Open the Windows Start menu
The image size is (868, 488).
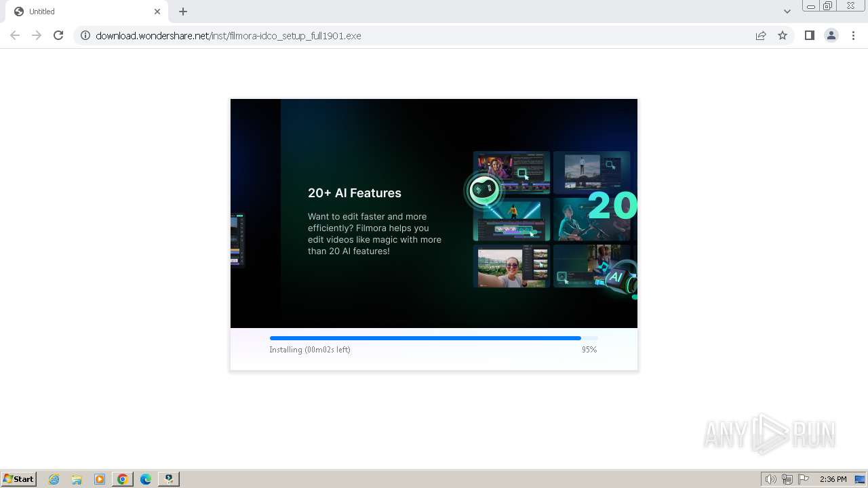point(19,479)
